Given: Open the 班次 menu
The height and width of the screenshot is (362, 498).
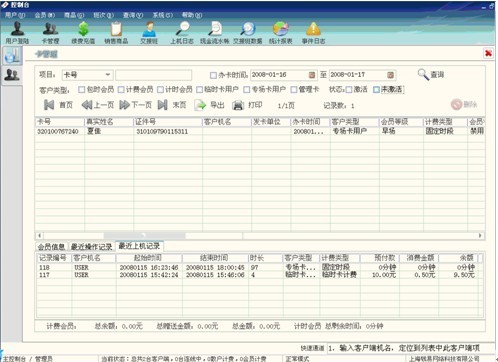Looking at the screenshot, I should [103, 15].
